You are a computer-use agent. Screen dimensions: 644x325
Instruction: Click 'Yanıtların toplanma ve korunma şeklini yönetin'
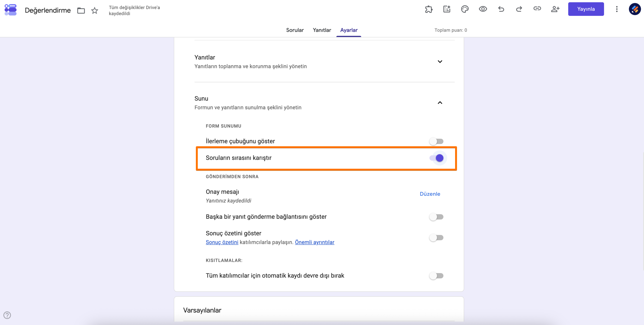point(251,66)
